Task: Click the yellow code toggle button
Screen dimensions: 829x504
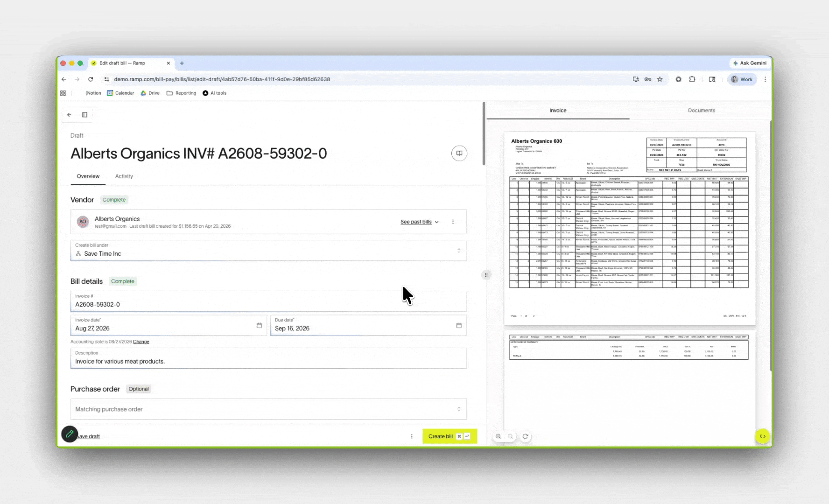Action: [x=762, y=436]
